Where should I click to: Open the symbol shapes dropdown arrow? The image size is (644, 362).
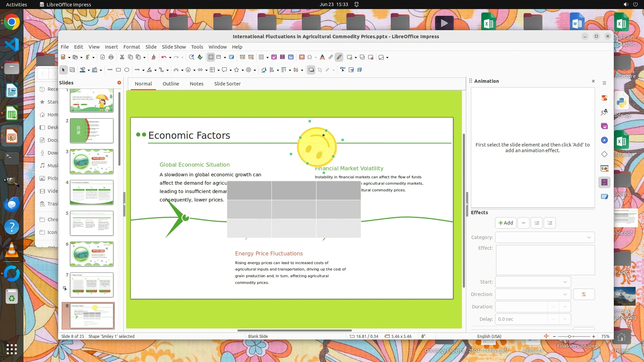click(195, 70)
